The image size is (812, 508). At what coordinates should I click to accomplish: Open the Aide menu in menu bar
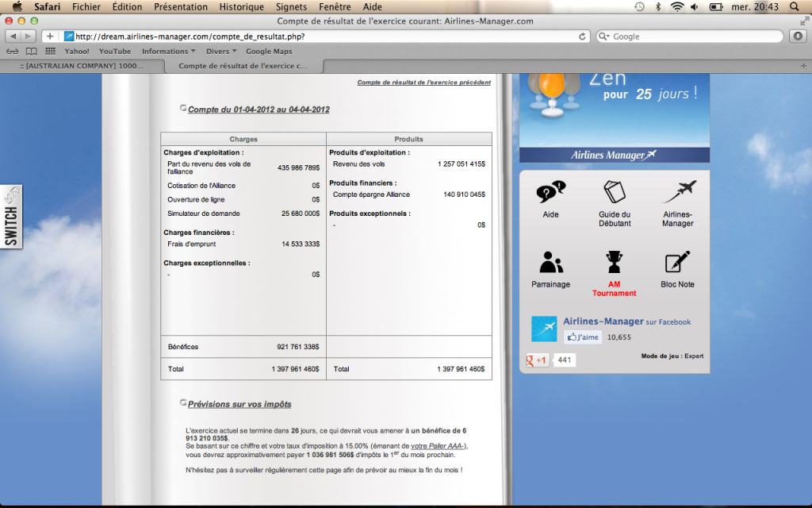point(373,6)
